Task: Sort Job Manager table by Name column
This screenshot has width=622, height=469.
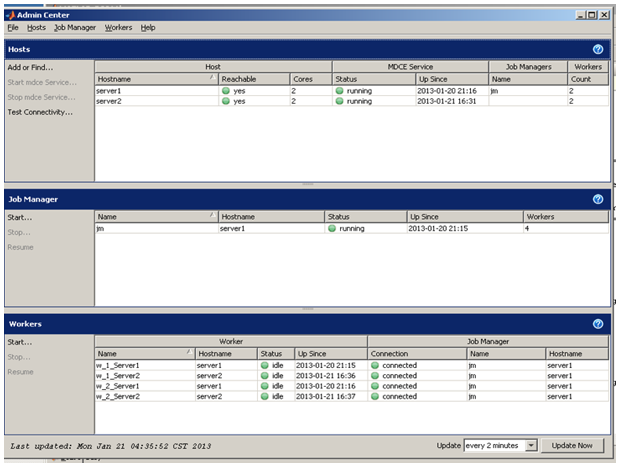Action: click(157, 217)
